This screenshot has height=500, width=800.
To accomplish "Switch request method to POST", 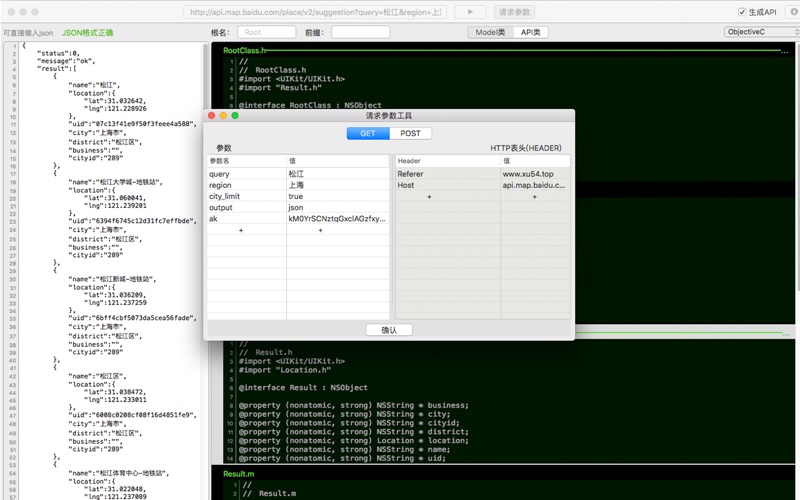I will click(410, 133).
